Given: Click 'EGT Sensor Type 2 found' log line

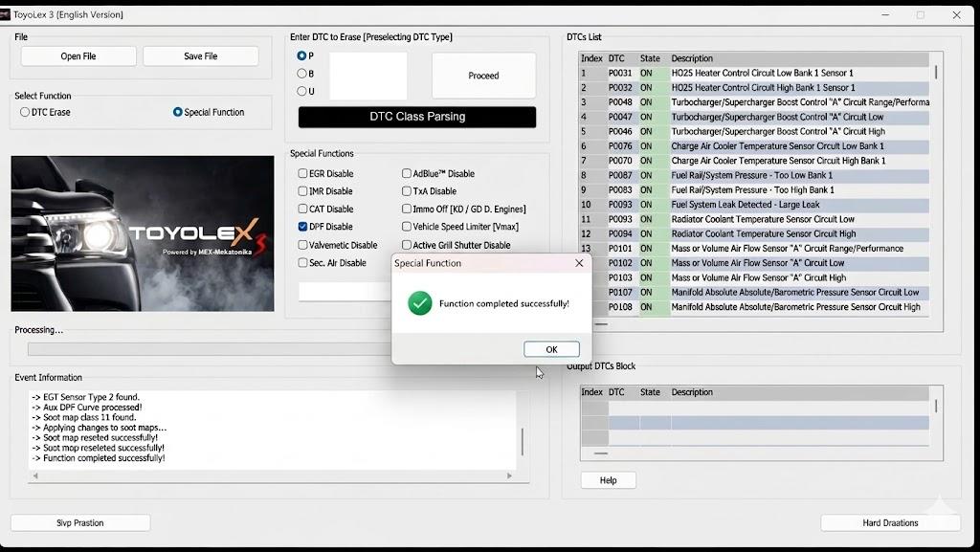Looking at the screenshot, I should click(85, 397).
